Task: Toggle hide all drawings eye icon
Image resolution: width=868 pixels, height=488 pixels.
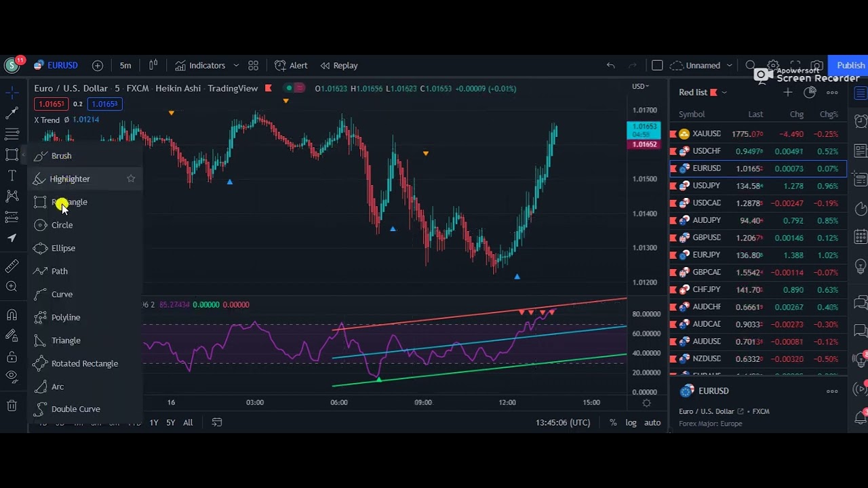Action: 12,377
